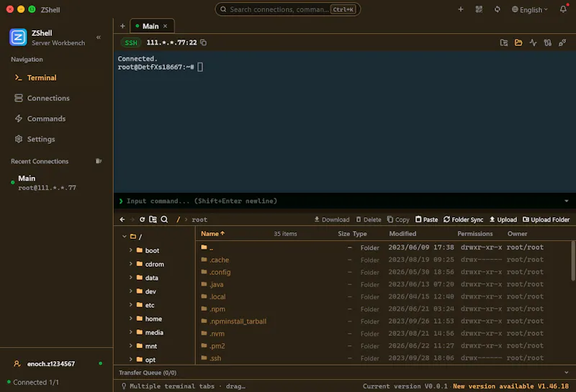
Task: Click the Folder Sync button
Action: 463,219
